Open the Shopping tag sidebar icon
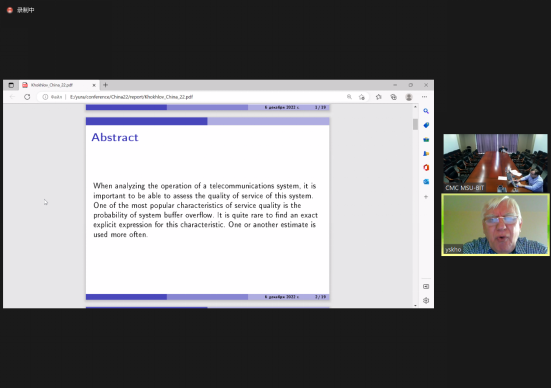Screen dimensions: 552x388 pyautogui.click(x=426, y=125)
